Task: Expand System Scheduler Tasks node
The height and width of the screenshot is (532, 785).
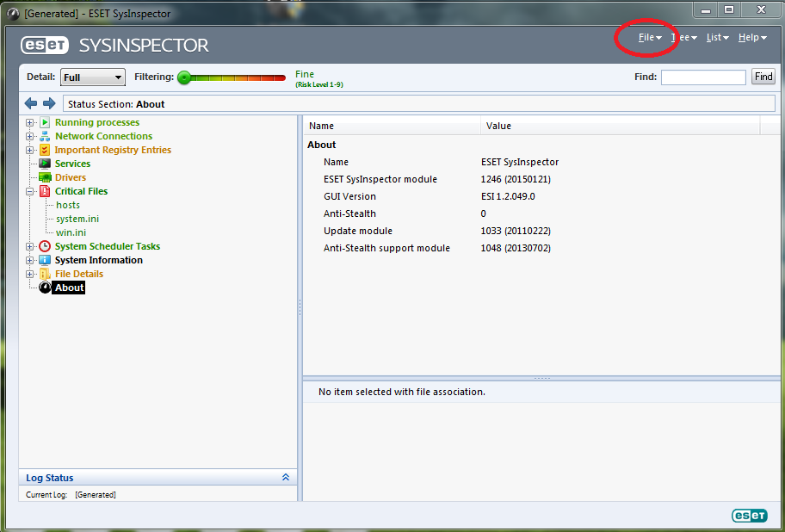Action: point(29,246)
